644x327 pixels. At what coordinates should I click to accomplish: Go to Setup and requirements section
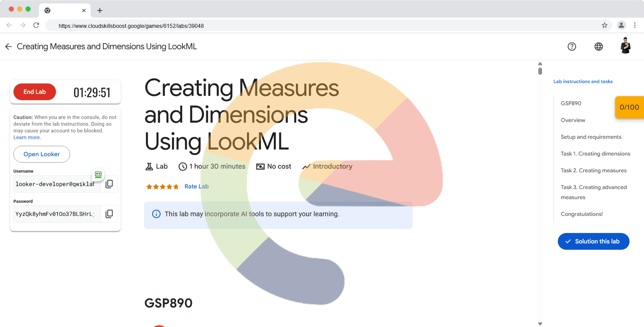coord(591,137)
